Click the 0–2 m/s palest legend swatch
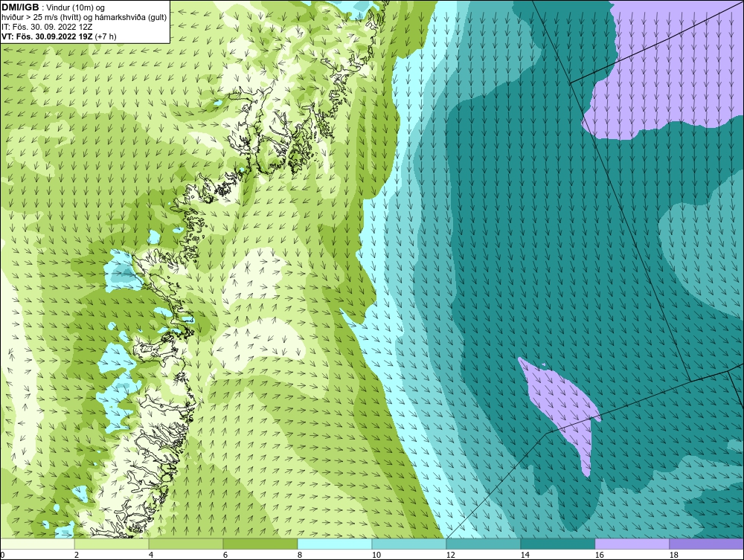This screenshot has height=560, width=744. [37, 544]
